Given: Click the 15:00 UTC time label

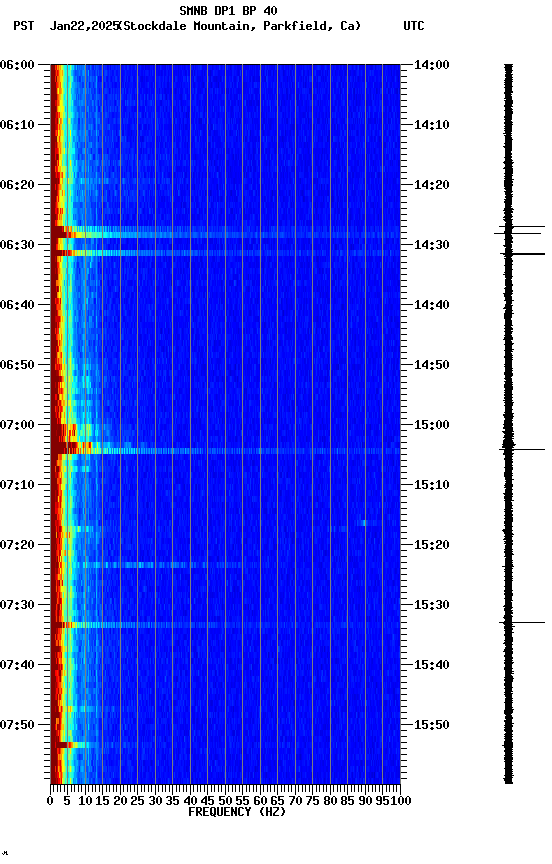Looking at the screenshot, I should [x=432, y=425].
